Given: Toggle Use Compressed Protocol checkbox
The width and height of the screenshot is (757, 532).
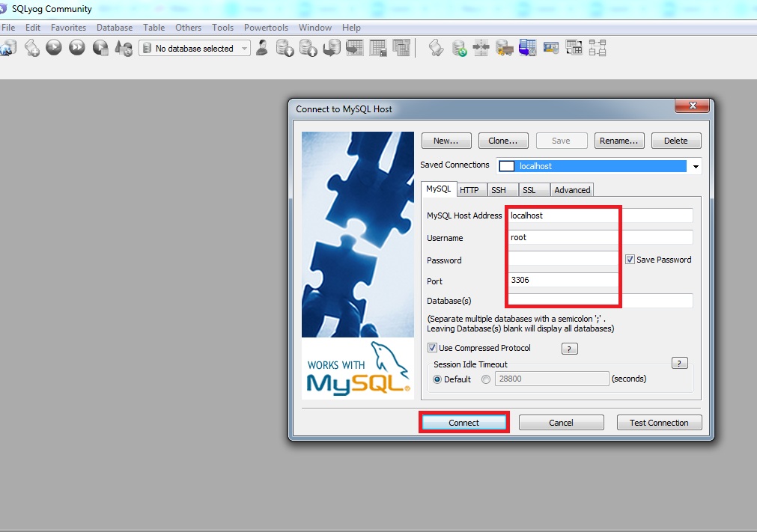Looking at the screenshot, I should click(432, 348).
